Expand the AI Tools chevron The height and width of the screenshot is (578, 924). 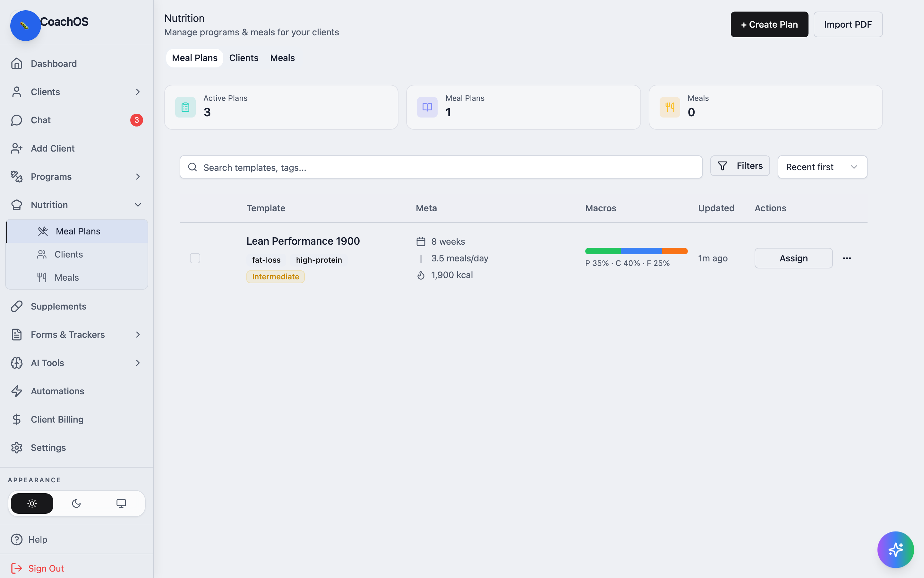138,363
